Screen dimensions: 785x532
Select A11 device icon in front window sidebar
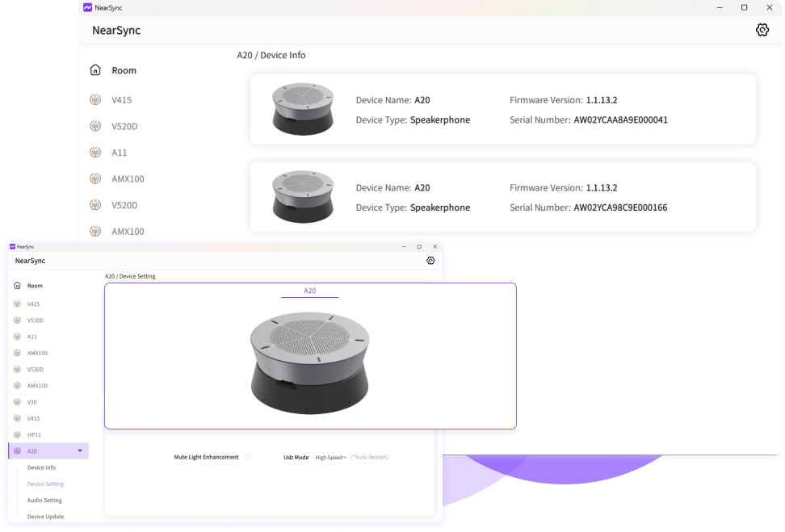[x=18, y=337]
